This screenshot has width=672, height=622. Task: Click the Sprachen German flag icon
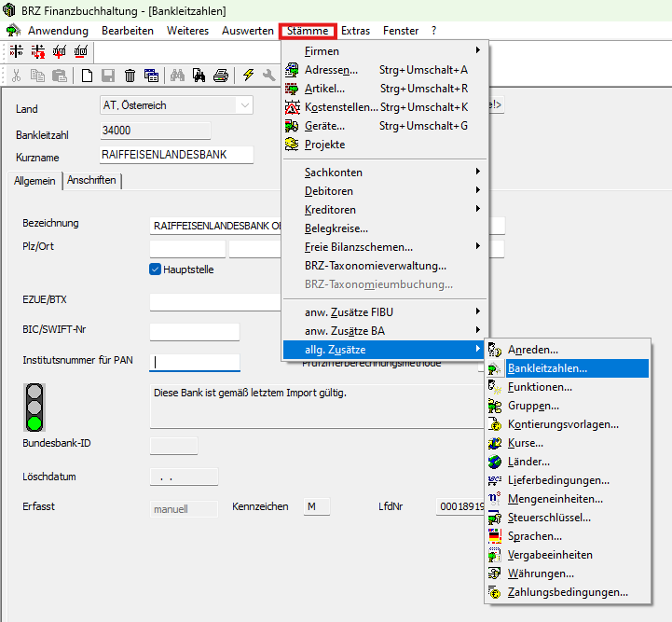click(x=495, y=536)
